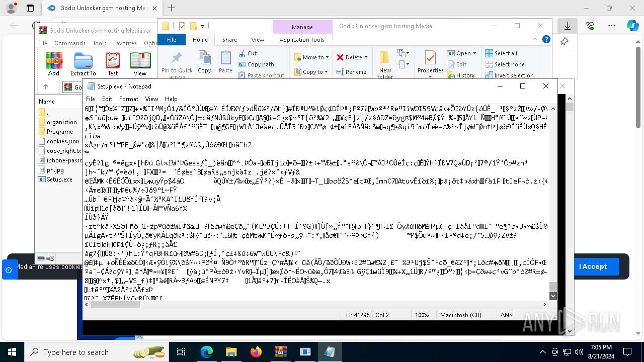Open Notepad Edit menu
This screenshot has height=362, width=644.
pyautogui.click(x=107, y=99)
